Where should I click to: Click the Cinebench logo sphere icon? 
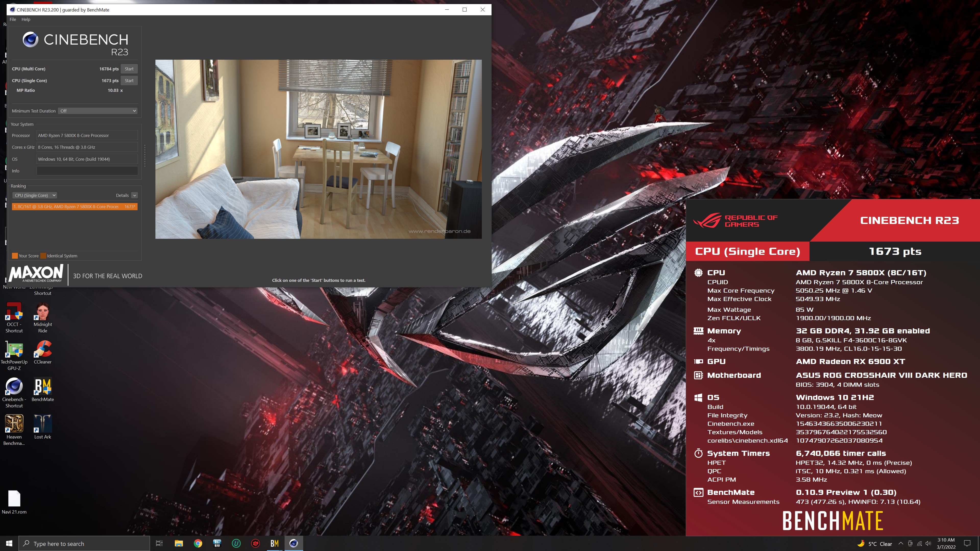[30, 40]
